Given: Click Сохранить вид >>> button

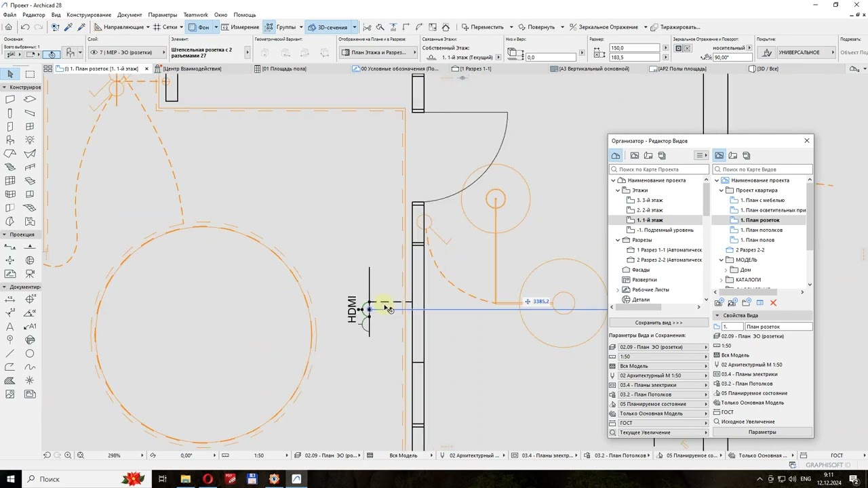Looking at the screenshot, I should pos(658,323).
